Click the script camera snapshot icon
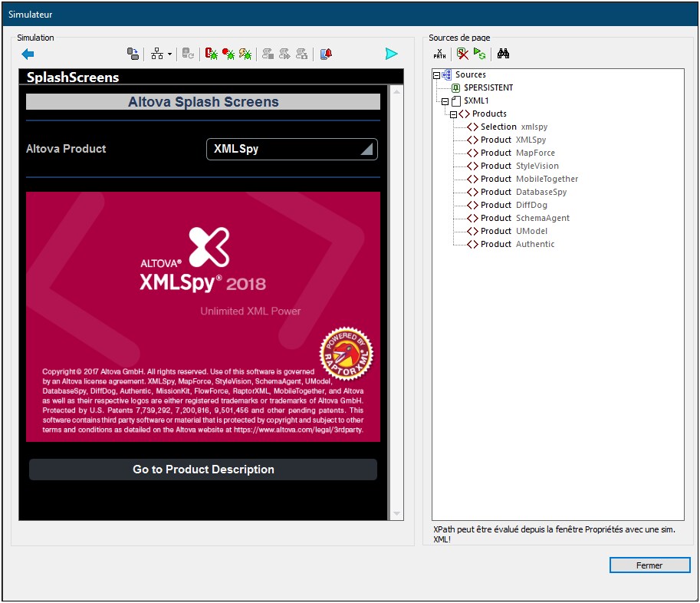 tap(302, 54)
